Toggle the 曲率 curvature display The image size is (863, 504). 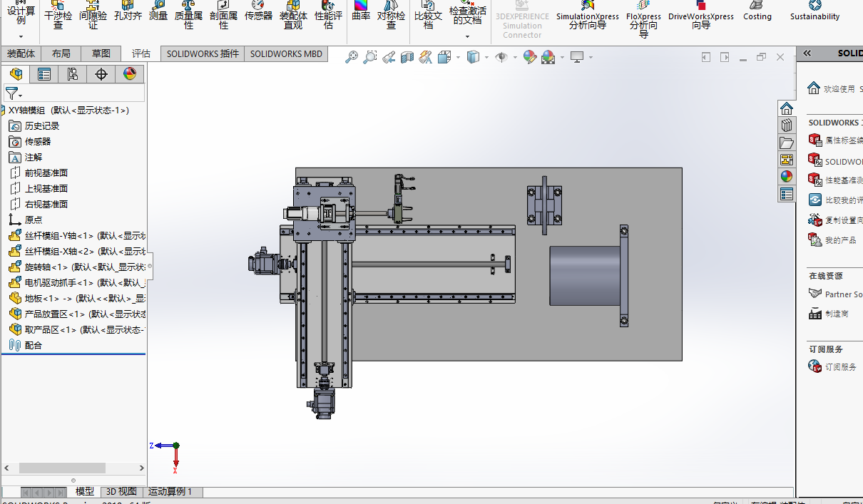(x=361, y=11)
